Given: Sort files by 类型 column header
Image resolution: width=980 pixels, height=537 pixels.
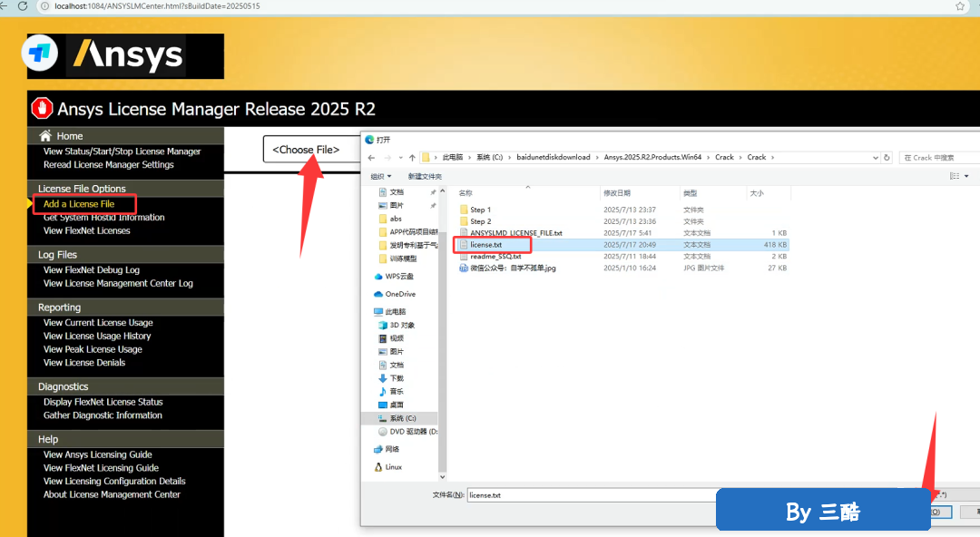Looking at the screenshot, I should tap(690, 193).
